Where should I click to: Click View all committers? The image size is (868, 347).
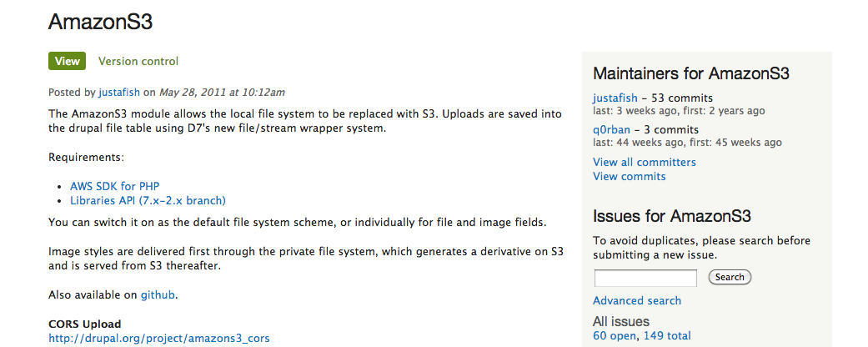[x=645, y=162]
